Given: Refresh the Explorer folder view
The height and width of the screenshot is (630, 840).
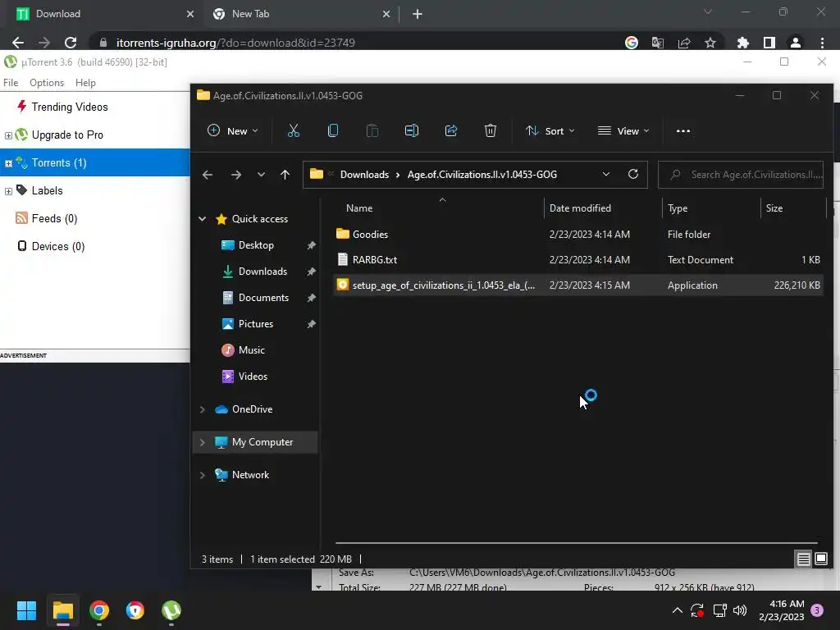Looking at the screenshot, I should coord(632,174).
